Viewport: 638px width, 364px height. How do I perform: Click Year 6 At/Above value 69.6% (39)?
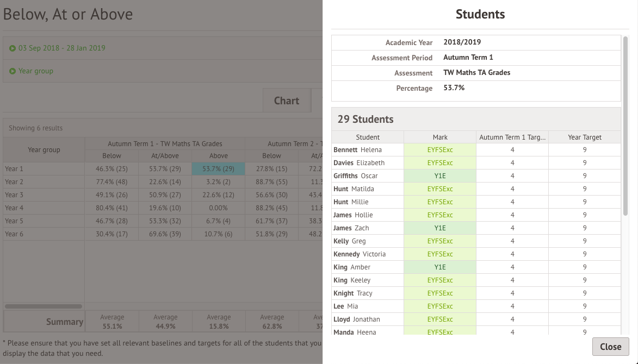point(165,234)
